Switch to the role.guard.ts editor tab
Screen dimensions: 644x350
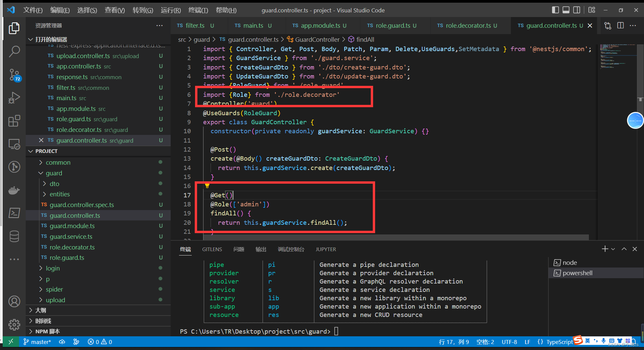click(392, 26)
